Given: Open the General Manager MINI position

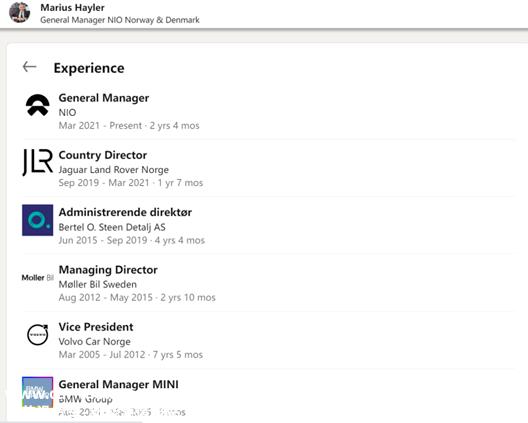Looking at the screenshot, I should 119,385.
